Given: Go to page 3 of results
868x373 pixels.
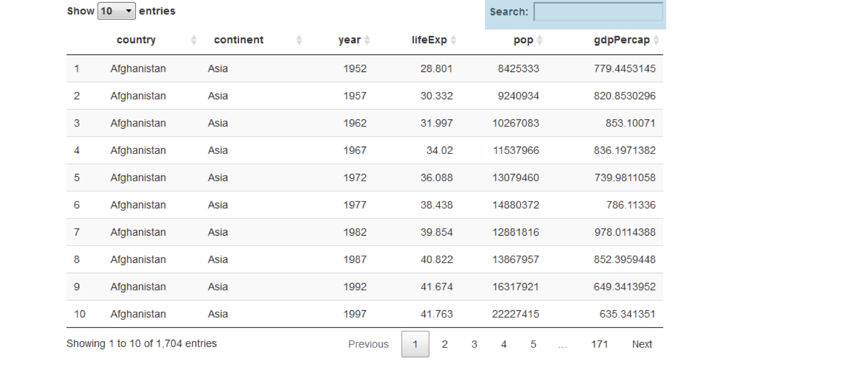Looking at the screenshot, I should tap(474, 344).
